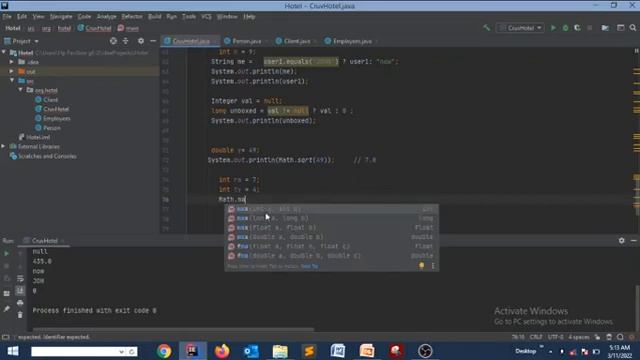The image size is (640, 360).
Task: Pin the Run tab with the pin icon
Action: pyautogui.click(x=7, y=309)
